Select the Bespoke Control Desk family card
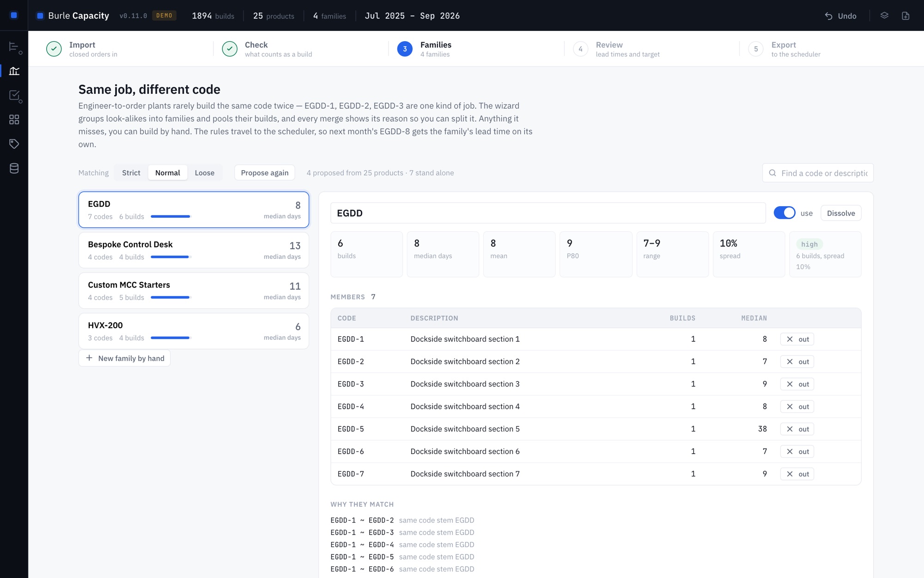924x578 pixels. [194, 250]
